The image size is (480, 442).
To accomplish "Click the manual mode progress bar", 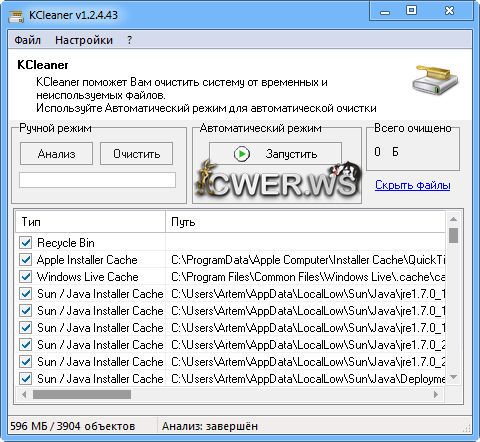I will pos(97,180).
